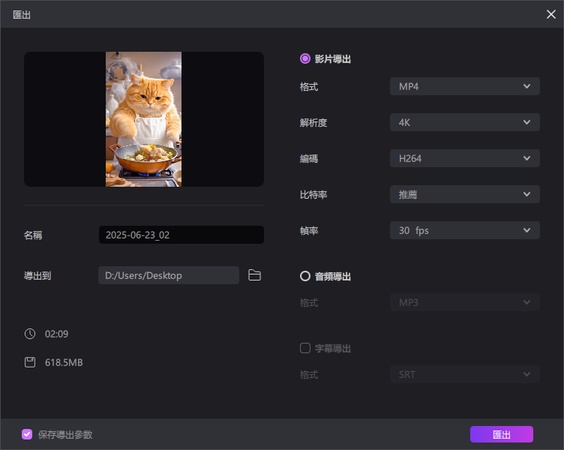Click the file size disk icon

(x=30, y=362)
